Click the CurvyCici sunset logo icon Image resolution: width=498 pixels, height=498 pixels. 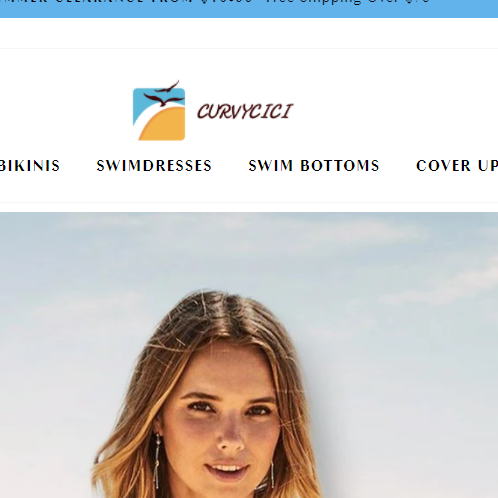pyautogui.click(x=159, y=110)
